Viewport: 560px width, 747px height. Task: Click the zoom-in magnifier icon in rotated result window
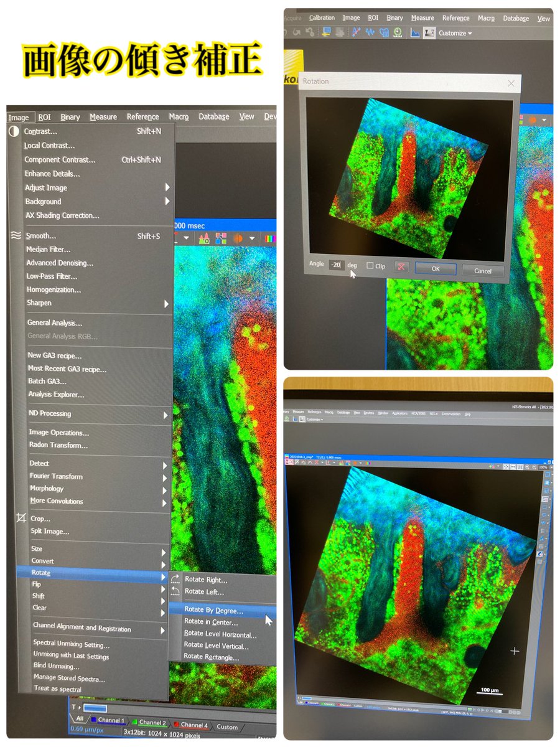coord(527,467)
